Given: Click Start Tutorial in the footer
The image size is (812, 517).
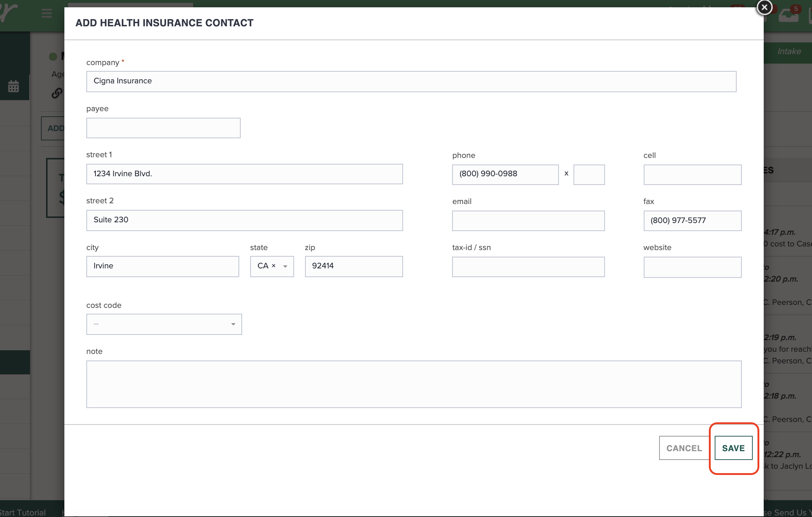Looking at the screenshot, I should (23, 512).
